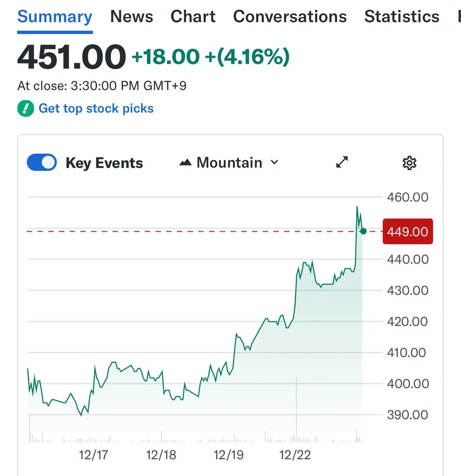Select the Statistics tab
This screenshot has height=476, width=461.
point(401,17)
